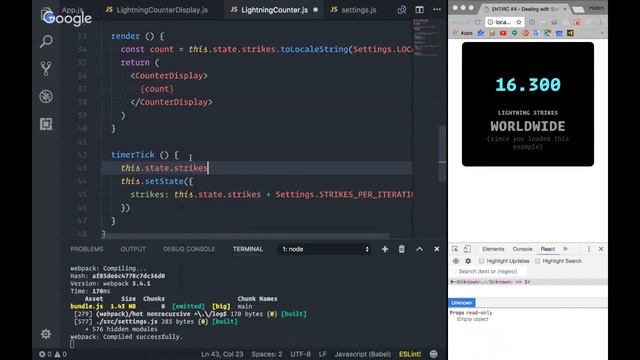Select the DevTools React tab

(x=547, y=249)
